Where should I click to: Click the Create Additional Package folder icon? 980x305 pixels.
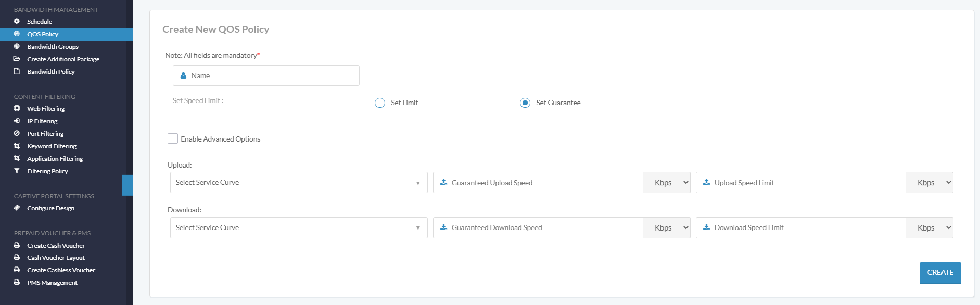coord(17,59)
